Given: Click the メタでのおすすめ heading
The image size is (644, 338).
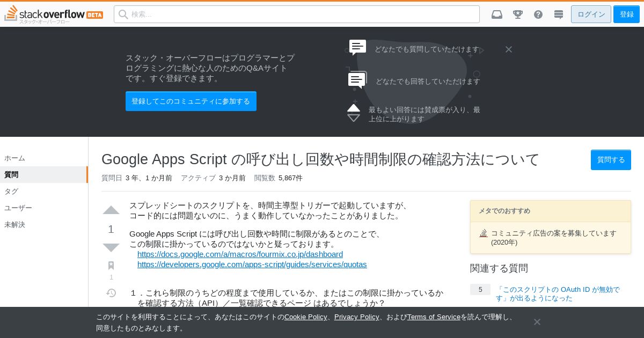Looking at the screenshot, I should point(504,211).
